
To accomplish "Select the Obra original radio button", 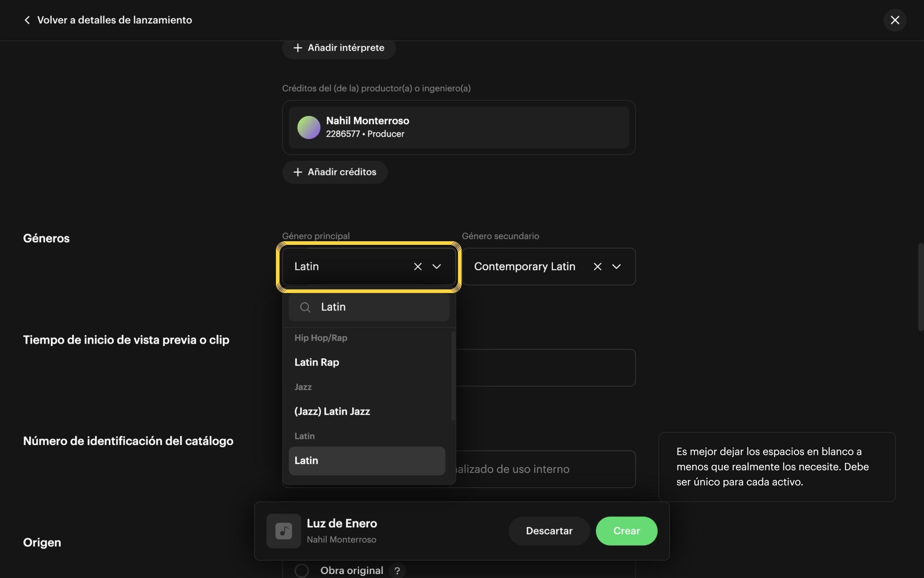I will coord(302,570).
